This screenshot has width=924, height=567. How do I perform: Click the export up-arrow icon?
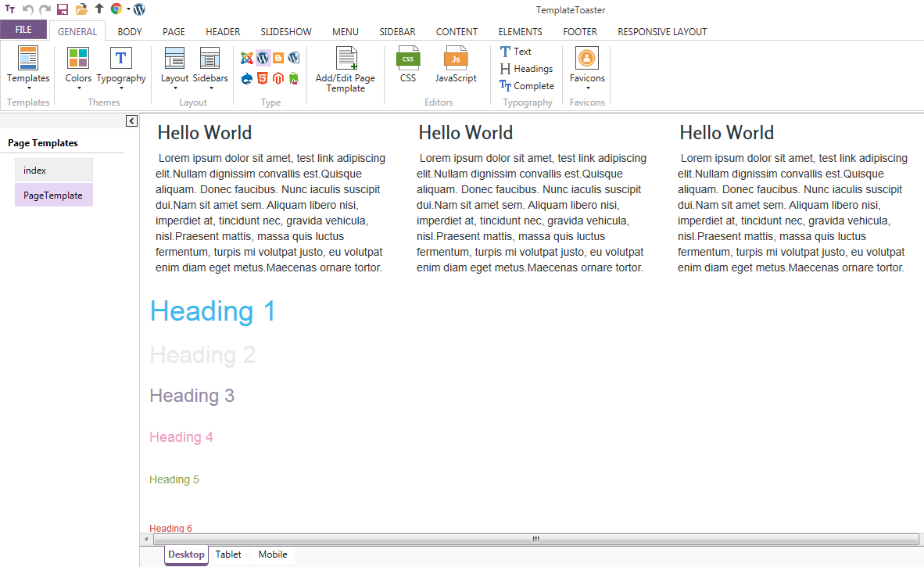click(99, 9)
